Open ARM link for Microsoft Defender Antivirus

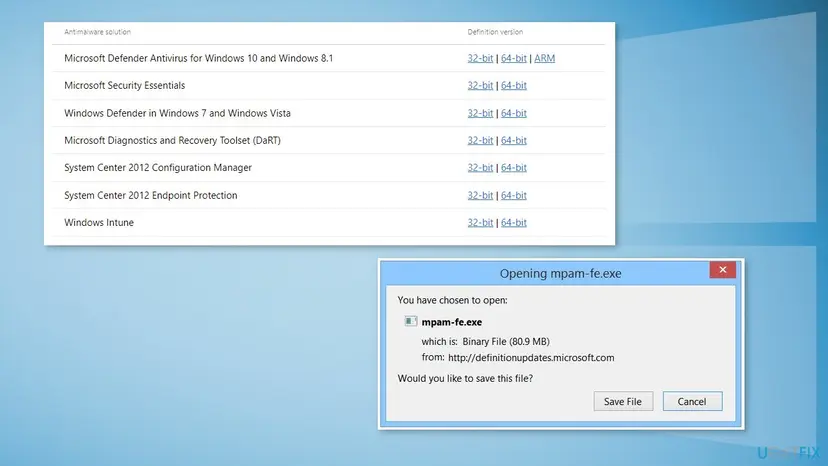click(x=544, y=58)
